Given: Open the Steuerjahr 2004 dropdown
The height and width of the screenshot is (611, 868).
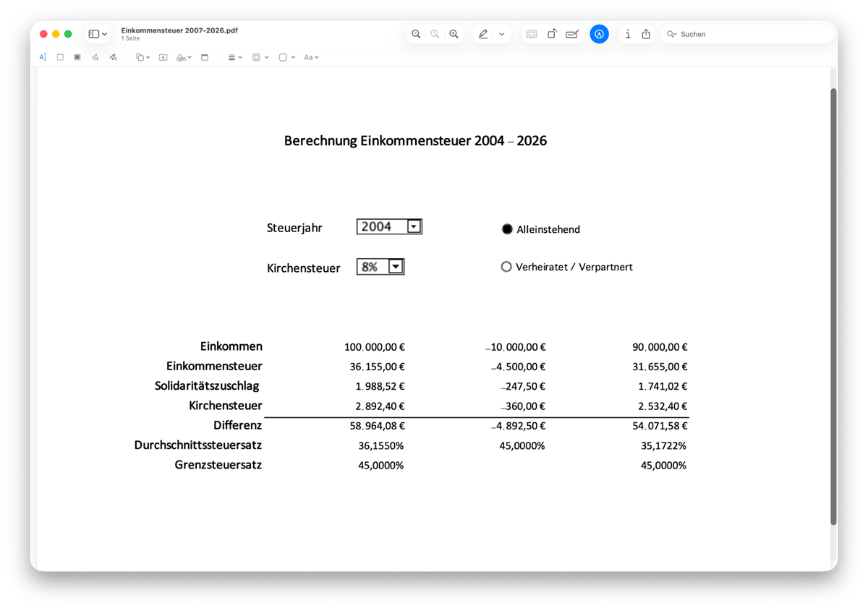Looking at the screenshot, I should 413,227.
